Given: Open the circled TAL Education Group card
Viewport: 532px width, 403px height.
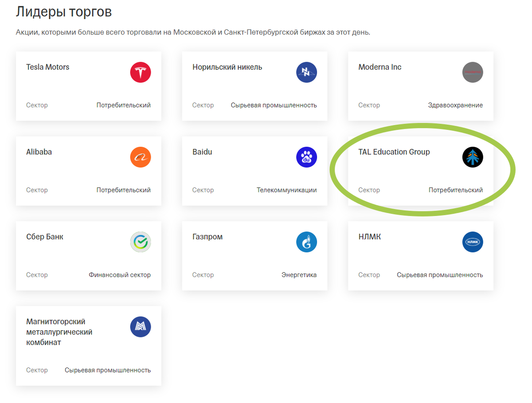Looking at the screenshot, I should (x=421, y=171).
